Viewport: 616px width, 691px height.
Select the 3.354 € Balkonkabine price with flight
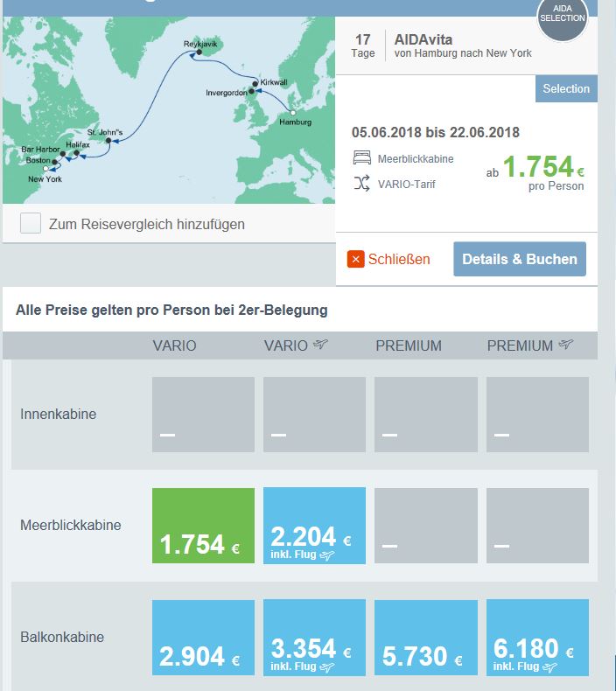point(314,637)
